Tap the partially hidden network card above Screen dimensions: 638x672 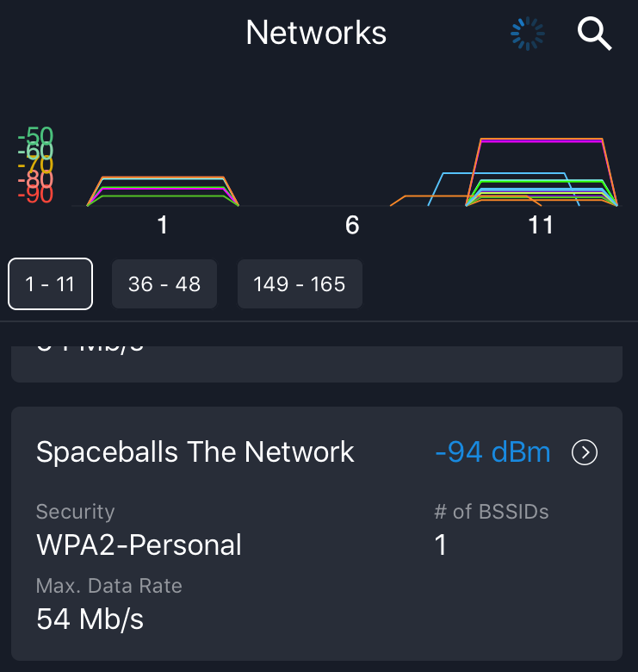(317, 364)
